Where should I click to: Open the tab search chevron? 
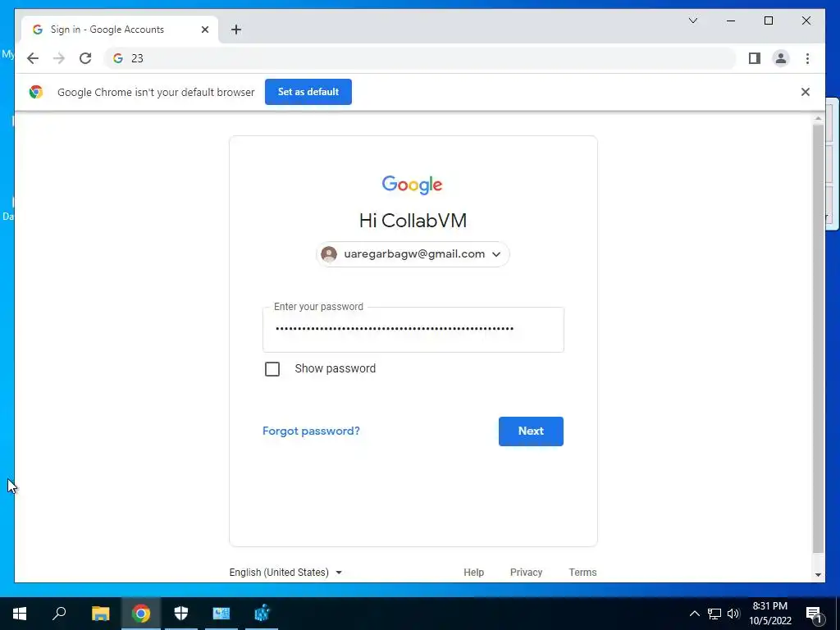pyautogui.click(x=692, y=21)
